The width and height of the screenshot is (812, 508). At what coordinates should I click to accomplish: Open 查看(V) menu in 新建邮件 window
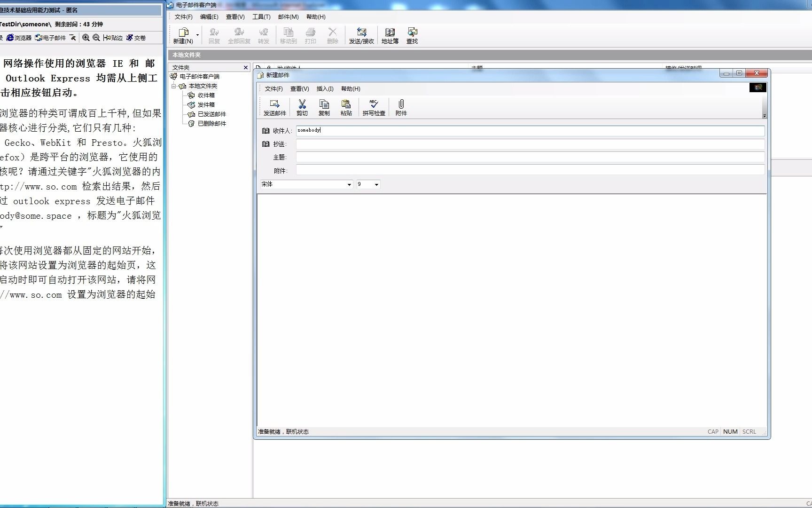(300, 89)
